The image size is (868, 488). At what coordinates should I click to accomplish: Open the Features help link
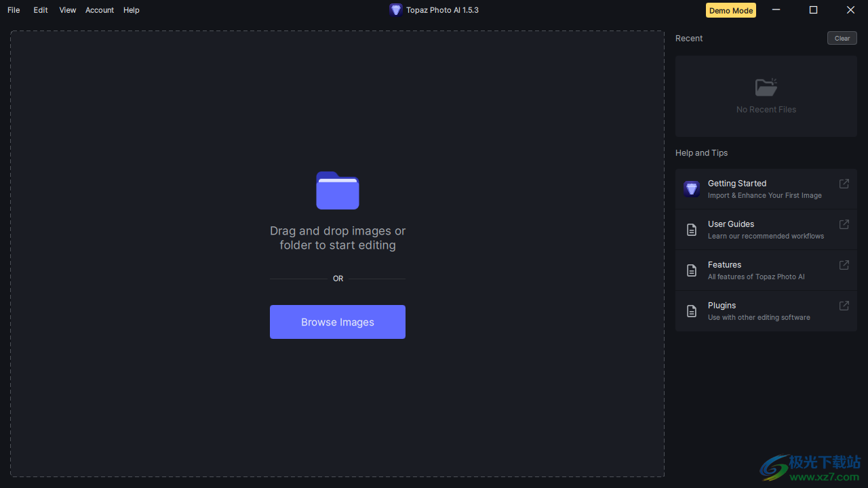(766, 270)
